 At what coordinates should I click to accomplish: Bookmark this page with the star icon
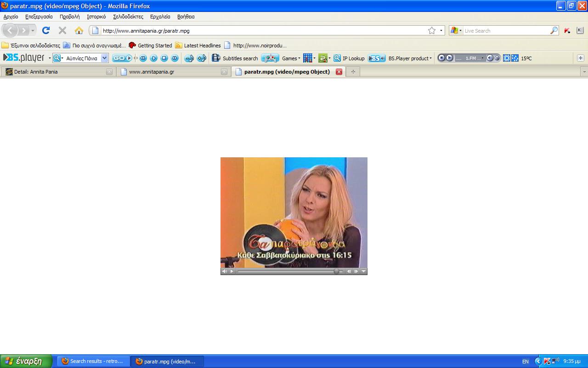click(x=432, y=31)
